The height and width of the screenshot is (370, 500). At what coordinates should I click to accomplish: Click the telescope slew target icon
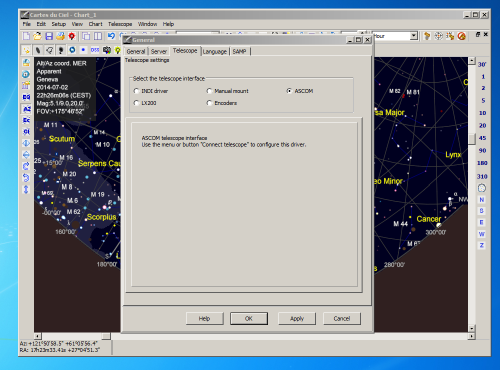439,36
